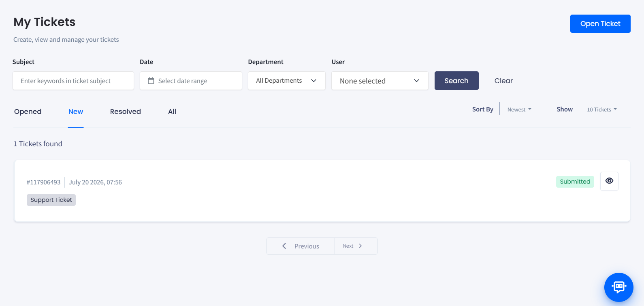Click the Open Ticket button
The image size is (644, 306).
coord(600,24)
